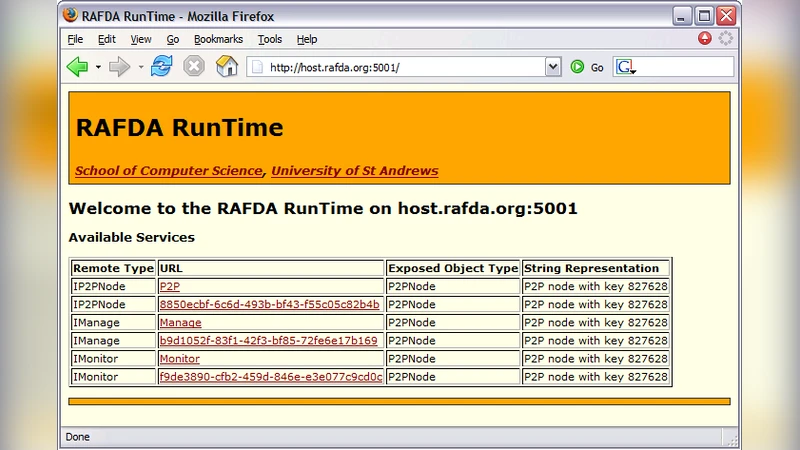Click the Monitor service link
Viewport: 800px width, 450px height.
pos(179,359)
